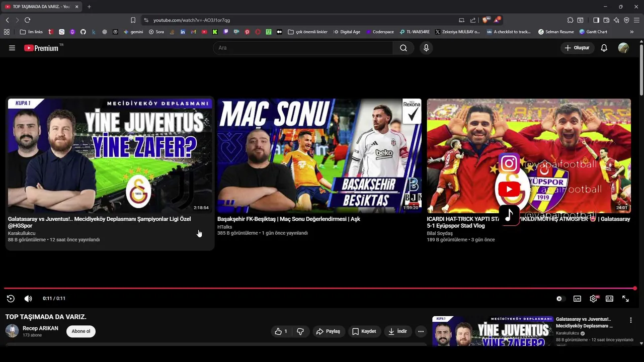Image resolution: width=644 pixels, height=362 pixels.
Task: Go back in browser history
Action: [7, 20]
